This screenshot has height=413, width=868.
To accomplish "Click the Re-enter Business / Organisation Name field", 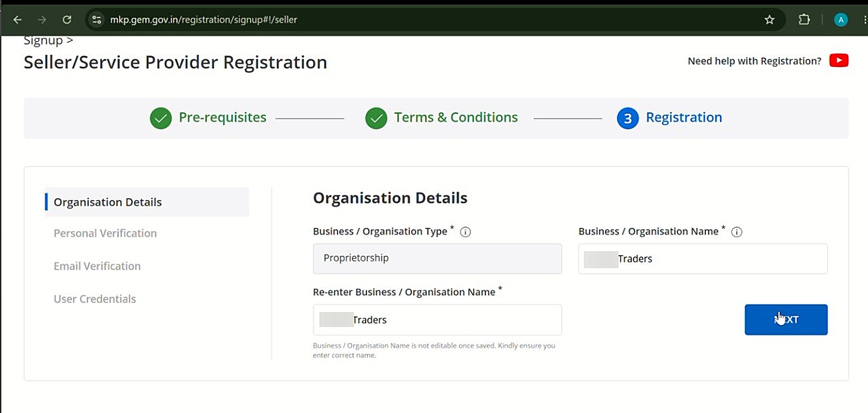I will 437,320.
